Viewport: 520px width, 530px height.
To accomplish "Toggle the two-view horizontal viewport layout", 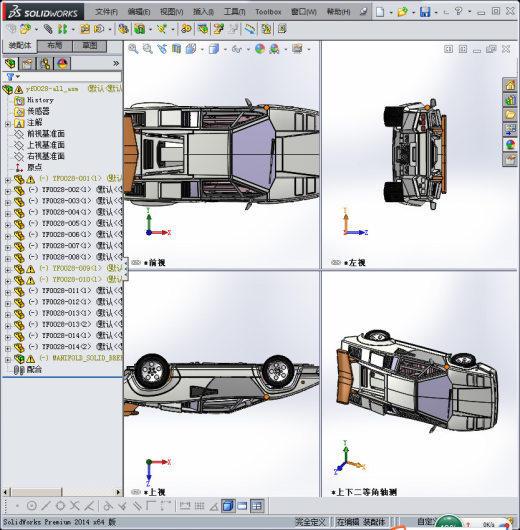I will tap(242, 506).
